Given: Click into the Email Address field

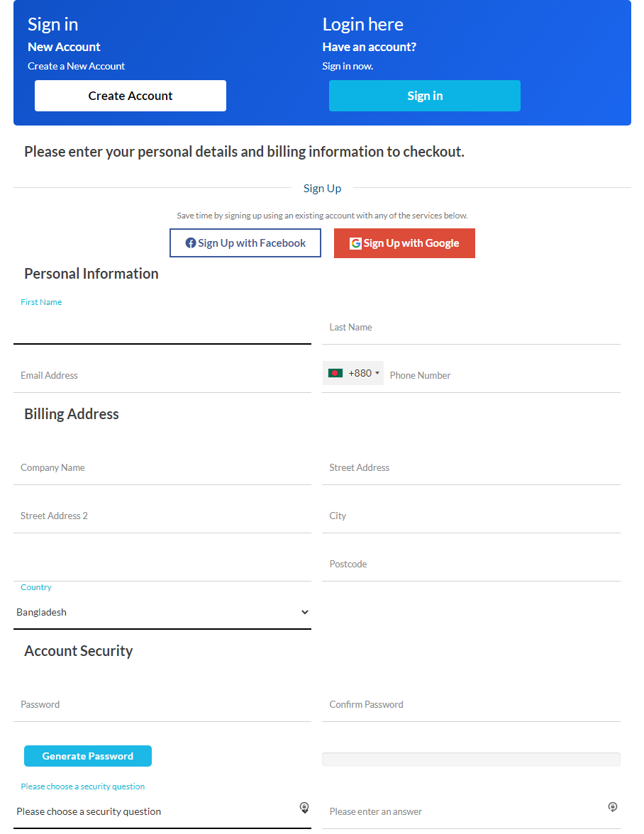Looking at the screenshot, I should click(162, 376).
